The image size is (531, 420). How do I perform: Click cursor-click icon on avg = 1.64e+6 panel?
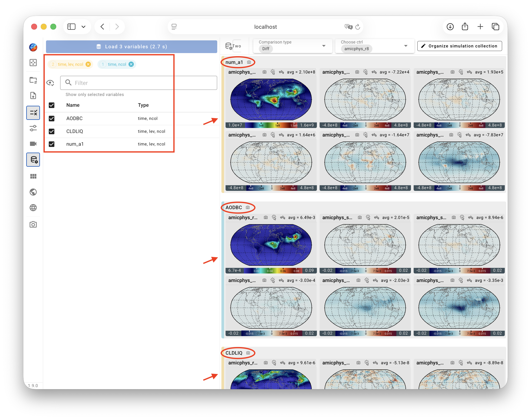273,135
